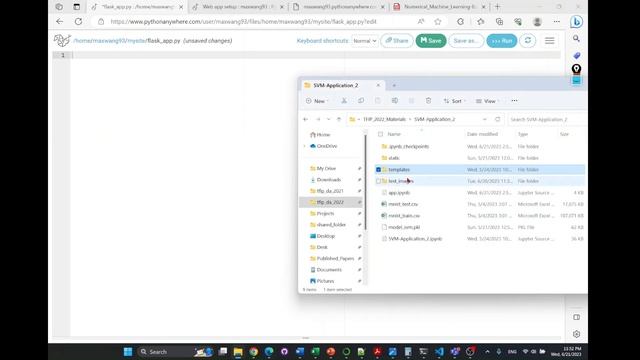Screen dimensions: 640x360
Task: Click the Search SVM-Application_2 box
Action: (x=548, y=119)
